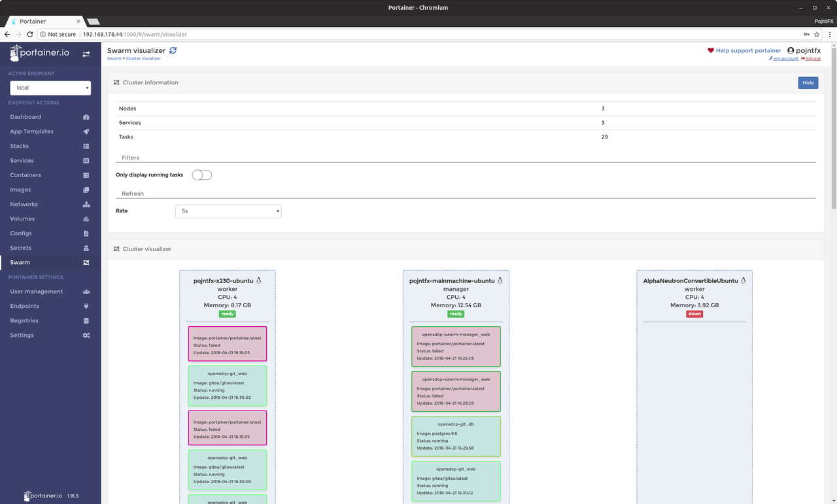Viewport: 837px width, 504px height.
Task: Click the App Templates rocket icon
Action: coord(86,131)
